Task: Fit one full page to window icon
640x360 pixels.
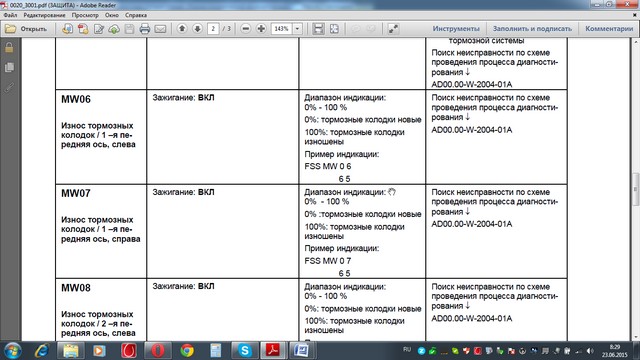Action: tap(334, 29)
